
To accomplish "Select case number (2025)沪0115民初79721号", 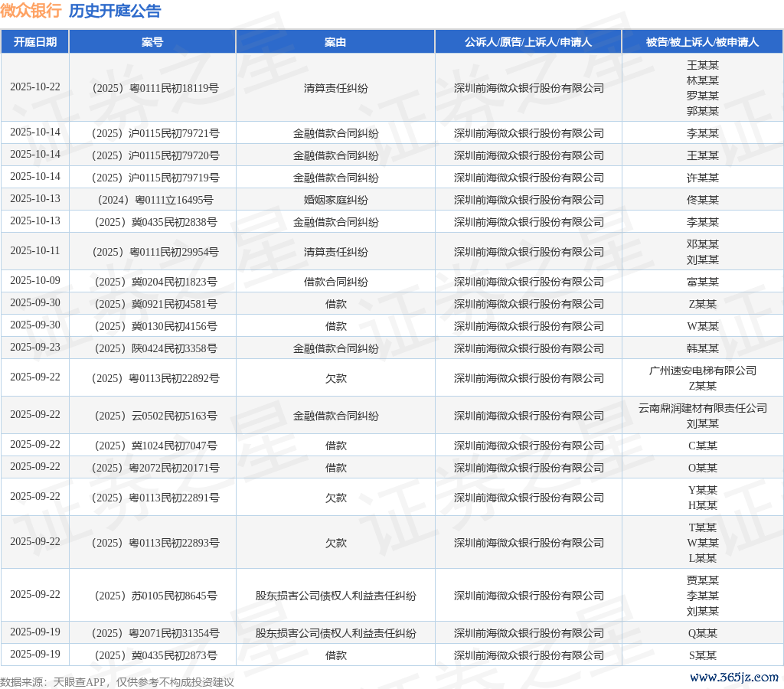I will pyautogui.click(x=152, y=133).
